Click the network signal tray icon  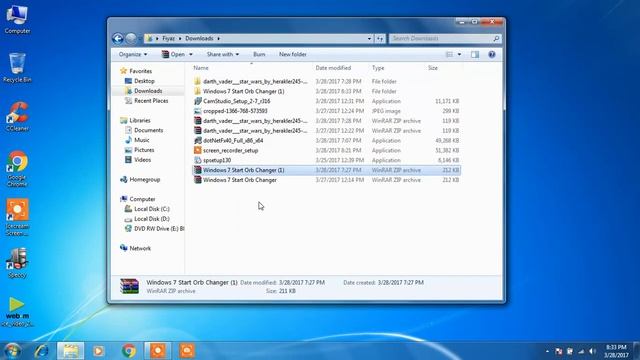click(581, 351)
